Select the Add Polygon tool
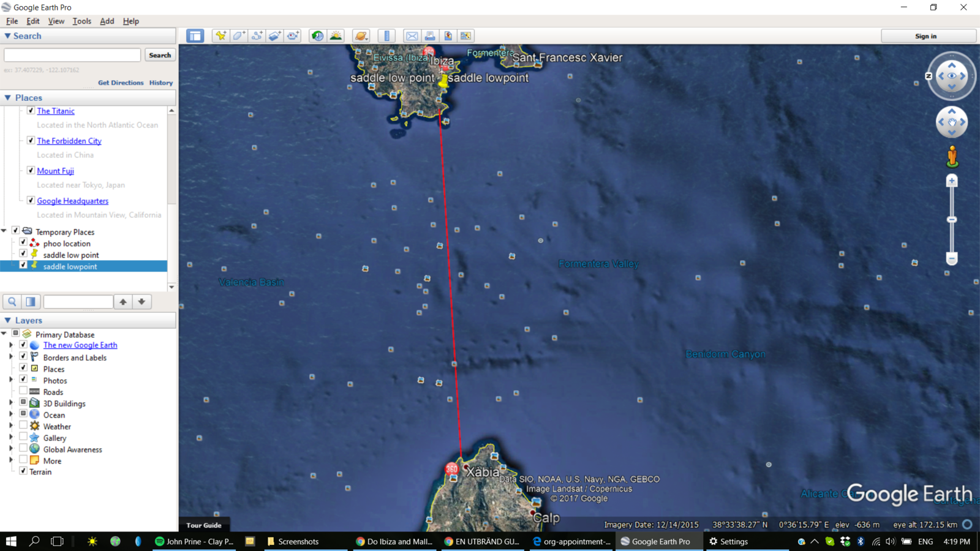Viewport: 980px width, 551px height. pos(239,36)
